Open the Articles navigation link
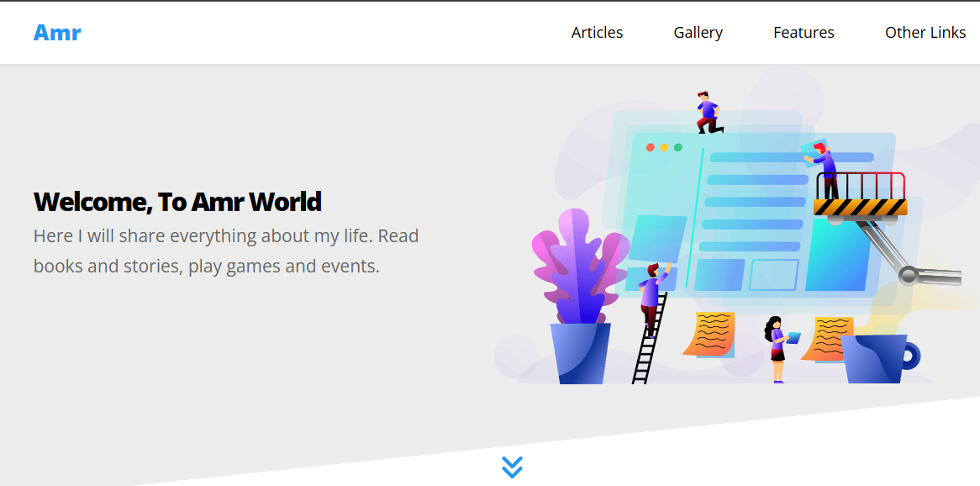This screenshot has width=980, height=486. (x=597, y=33)
